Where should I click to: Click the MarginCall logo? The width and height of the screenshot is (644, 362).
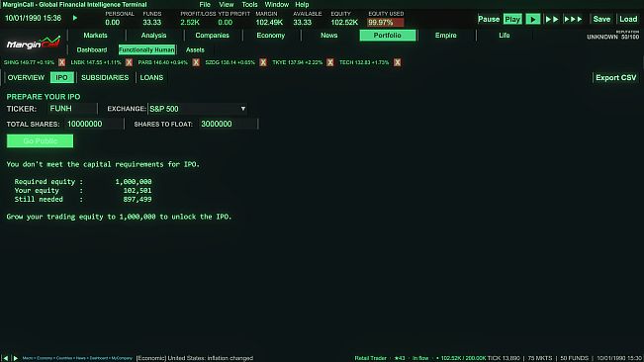pyautogui.click(x=34, y=43)
